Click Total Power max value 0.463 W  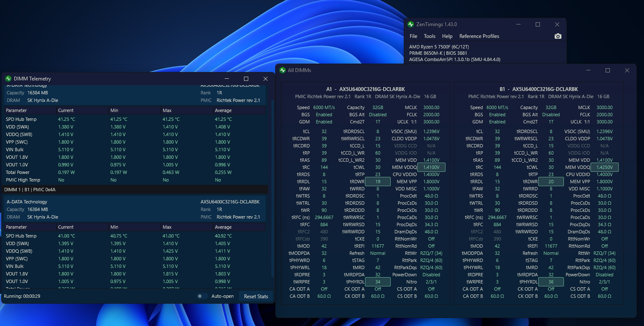(171, 172)
